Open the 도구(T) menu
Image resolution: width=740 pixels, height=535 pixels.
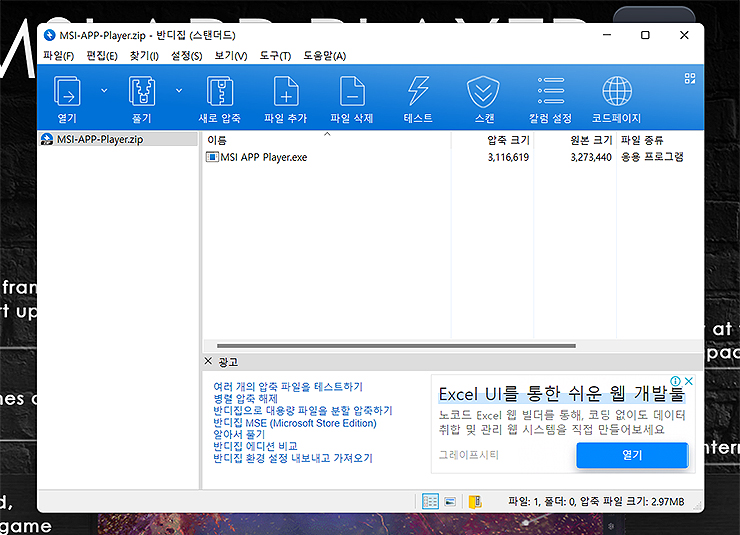pyautogui.click(x=275, y=56)
